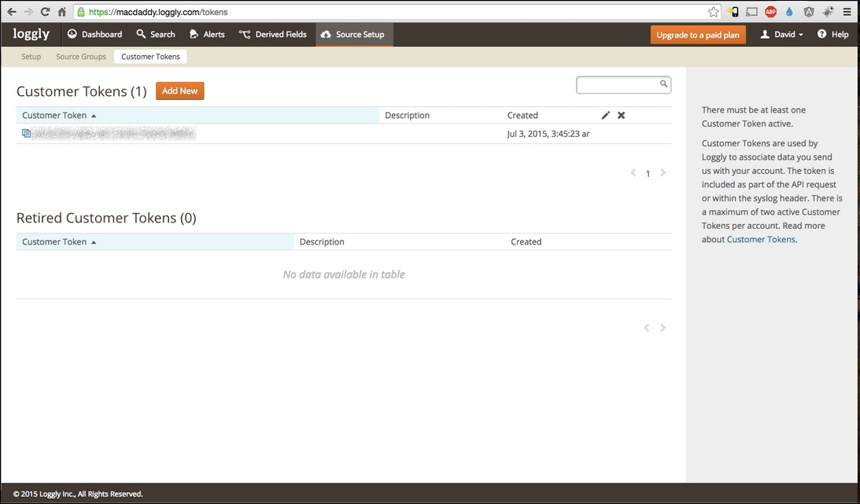Click into the token search field
This screenshot has height=504, width=860.
pos(618,84)
